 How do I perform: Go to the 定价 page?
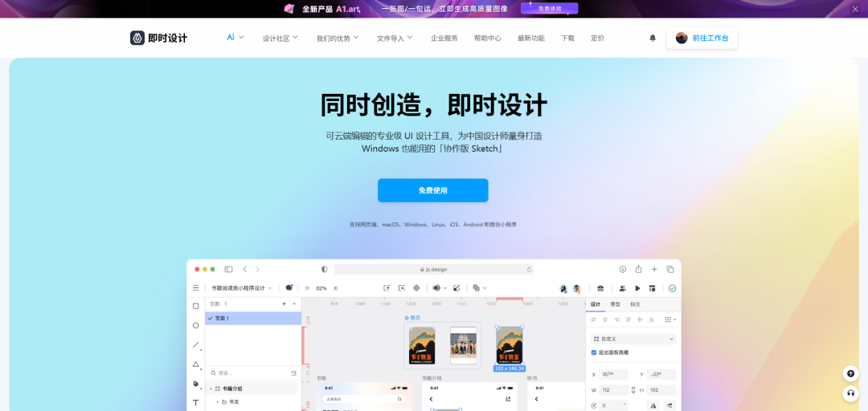tap(597, 39)
